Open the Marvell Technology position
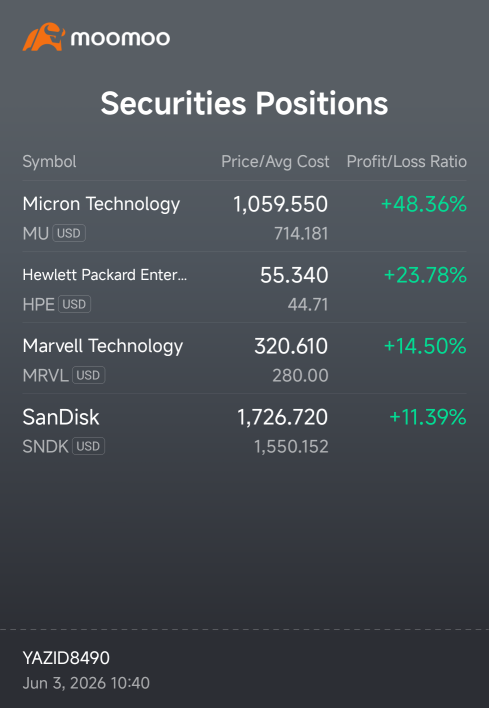 pos(244,358)
